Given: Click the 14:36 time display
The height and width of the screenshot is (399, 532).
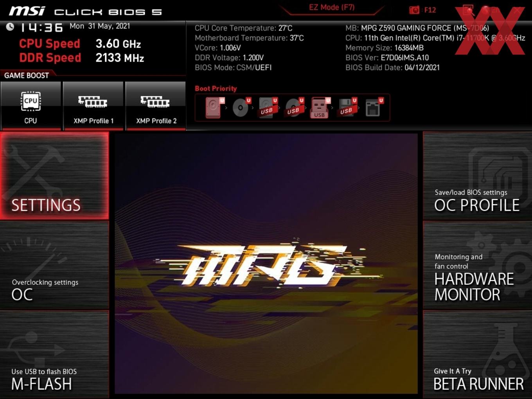Looking at the screenshot, I should point(41,27).
